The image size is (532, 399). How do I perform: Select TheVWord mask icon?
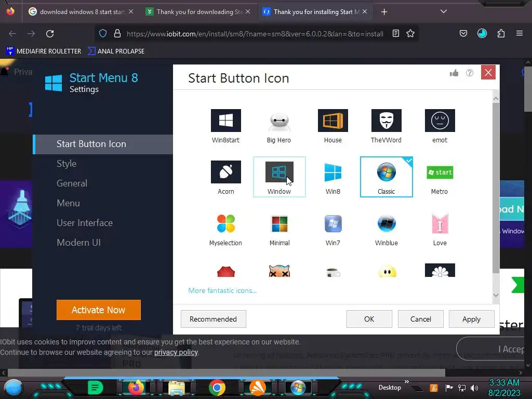(386, 126)
